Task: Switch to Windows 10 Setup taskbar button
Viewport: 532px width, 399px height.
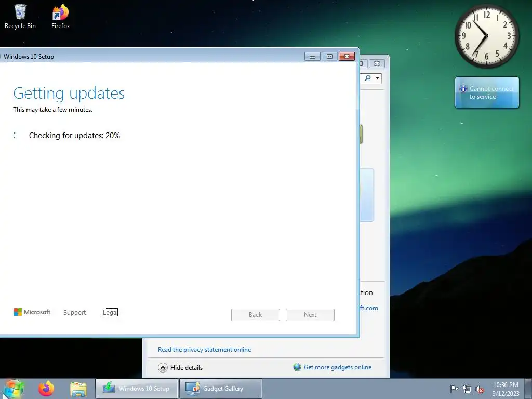Action: 137,389
